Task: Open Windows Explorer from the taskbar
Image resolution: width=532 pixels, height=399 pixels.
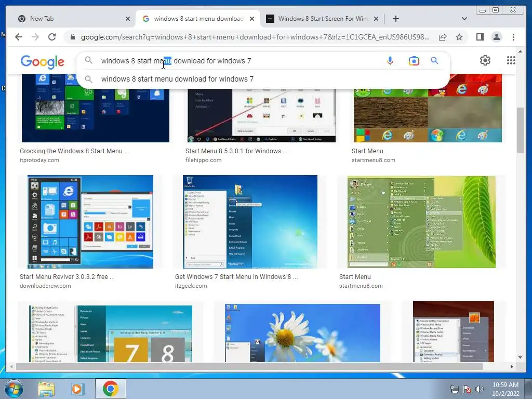Action: click(46, 389)
